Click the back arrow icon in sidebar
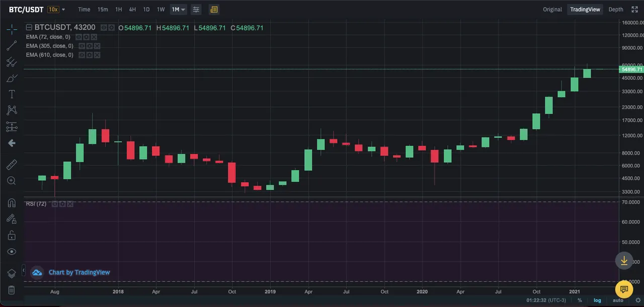Image resolution: width=644 pixels, height=307 pixels. pos(12,143)
